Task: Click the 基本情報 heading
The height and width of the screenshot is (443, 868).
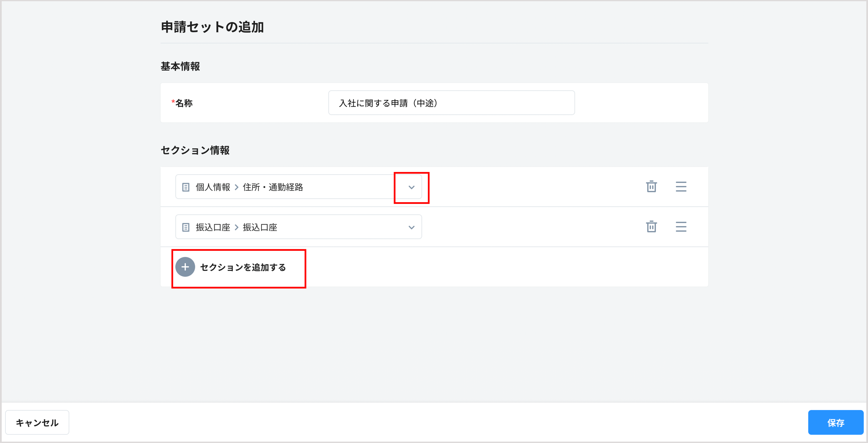Action: point(180,66)
